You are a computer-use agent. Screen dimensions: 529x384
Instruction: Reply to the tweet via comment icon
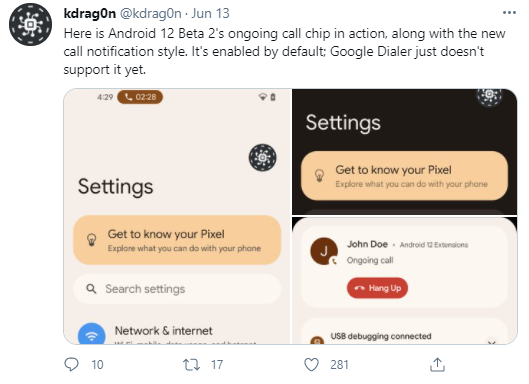[x=71, y=364]
